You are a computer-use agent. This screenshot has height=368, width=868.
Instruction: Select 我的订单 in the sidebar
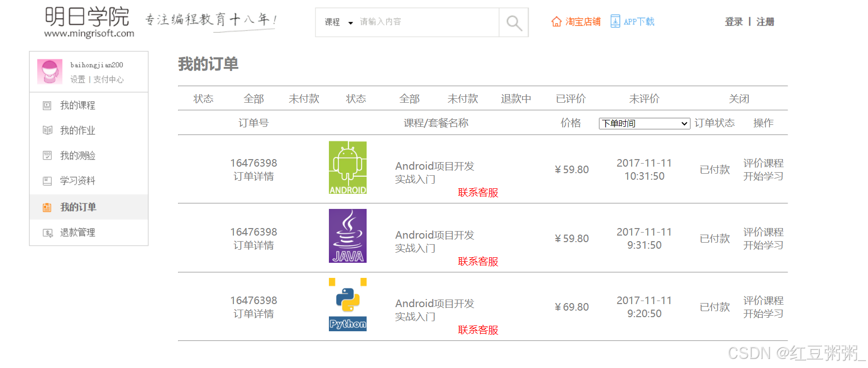point(78,207)
